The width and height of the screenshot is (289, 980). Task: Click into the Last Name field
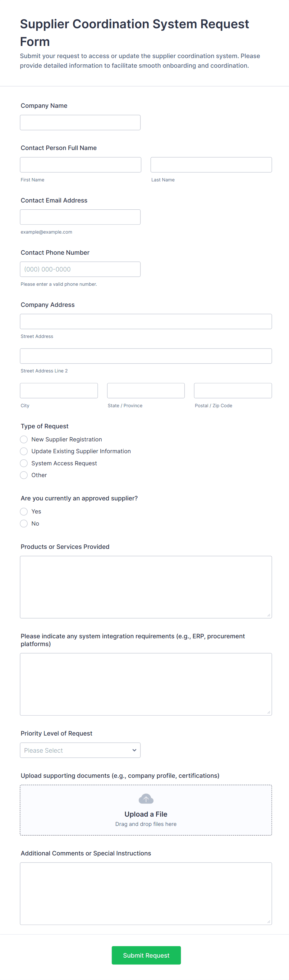211,165
